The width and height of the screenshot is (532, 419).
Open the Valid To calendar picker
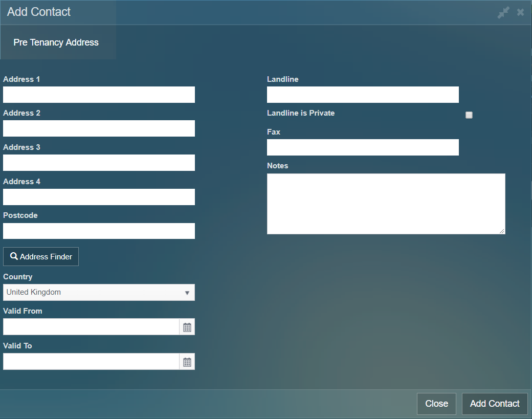[x=187, y=362]
